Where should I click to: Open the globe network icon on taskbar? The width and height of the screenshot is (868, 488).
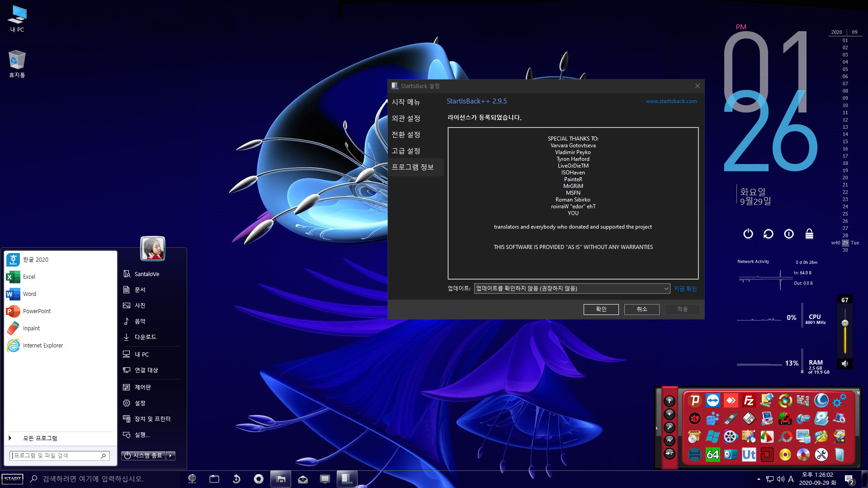click(192, 479)
